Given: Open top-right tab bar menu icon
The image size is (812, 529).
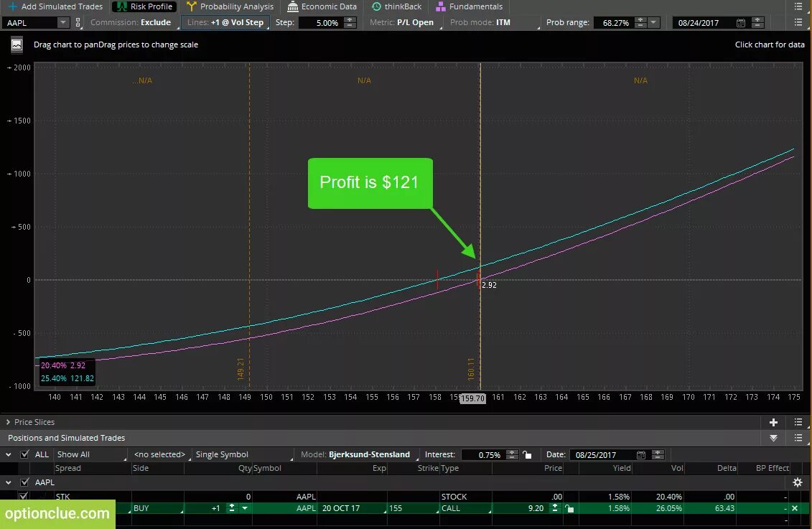Looking at the screenshot, I should pyautogui.click(x=798, y=6).
